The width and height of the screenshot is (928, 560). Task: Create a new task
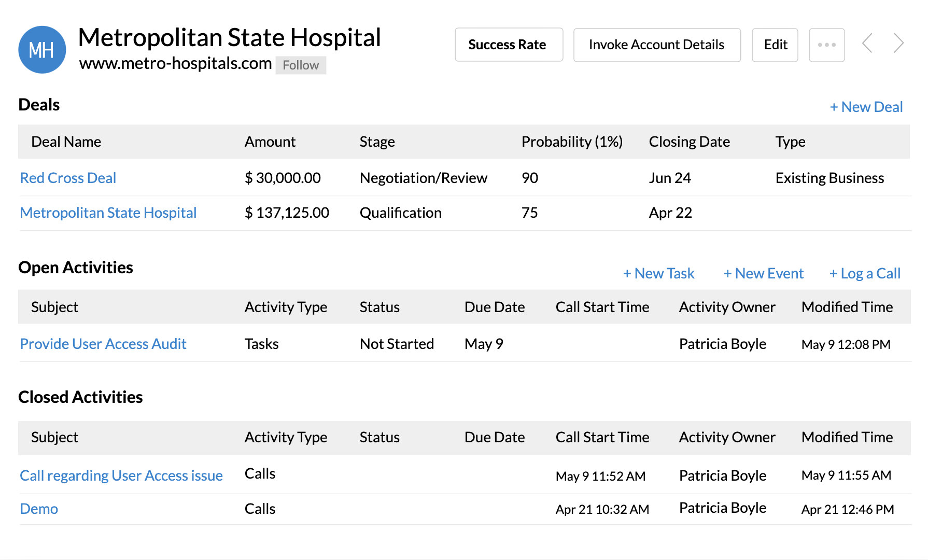(658, 273)
